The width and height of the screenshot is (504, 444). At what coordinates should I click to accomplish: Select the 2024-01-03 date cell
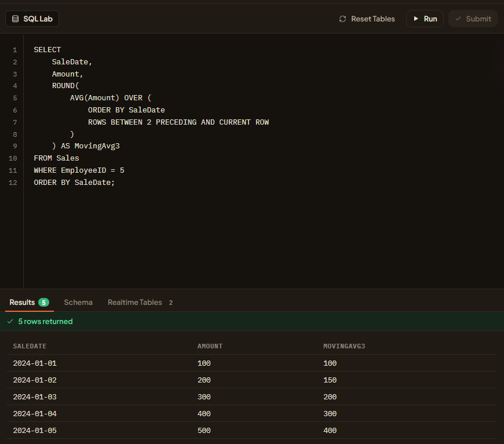(35, 396)
